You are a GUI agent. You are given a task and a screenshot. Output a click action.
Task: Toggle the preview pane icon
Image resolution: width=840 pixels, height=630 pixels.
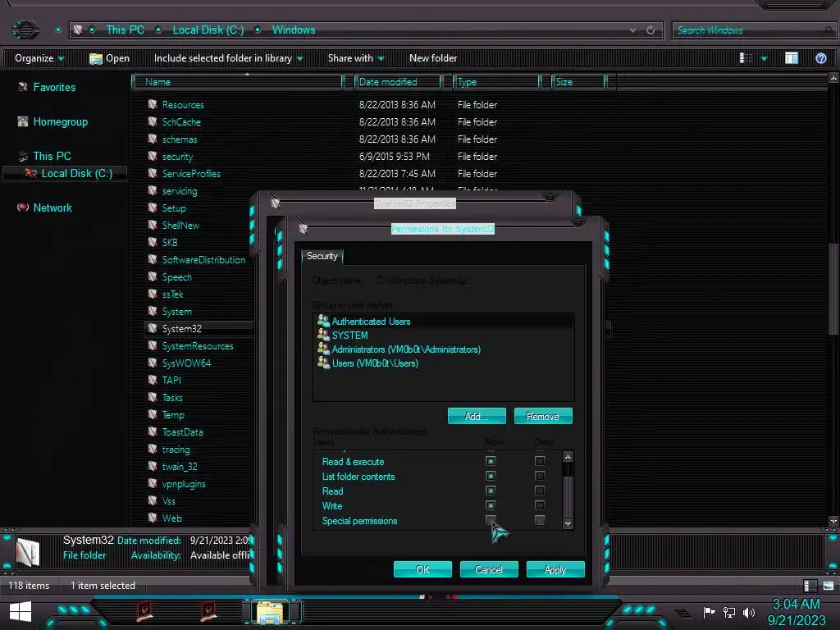[x=792, y=58]
